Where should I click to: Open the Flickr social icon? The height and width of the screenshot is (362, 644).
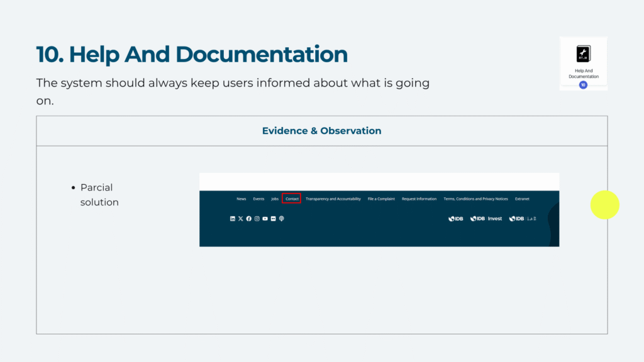(x=274, y=219)
